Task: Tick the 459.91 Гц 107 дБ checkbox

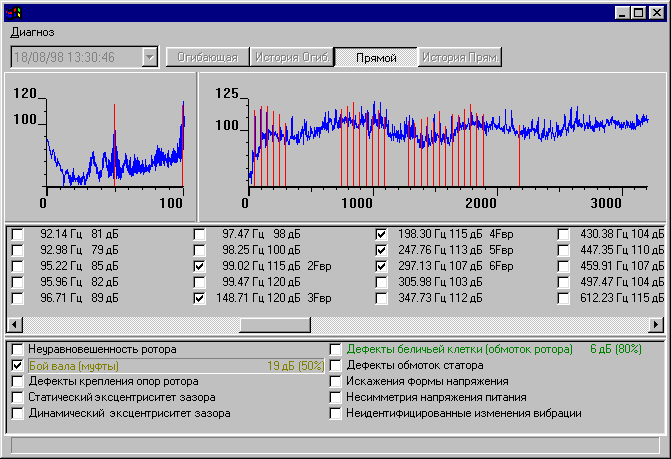Action: click(x=564, y=267)
